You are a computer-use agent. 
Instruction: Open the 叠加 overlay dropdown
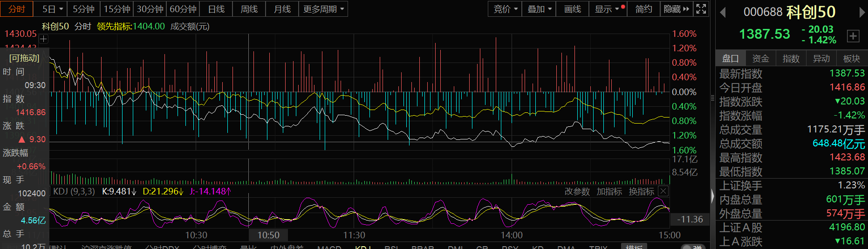pos(539,9)
